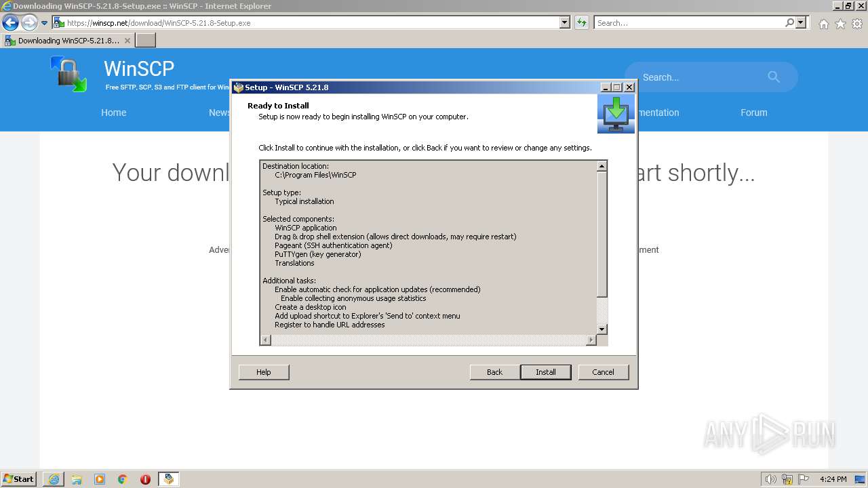This screenshot has height=488, width=868.
Task: Open the Home menu on the WinSCP site
Action: pyautogui.click(x=114, y=113)
